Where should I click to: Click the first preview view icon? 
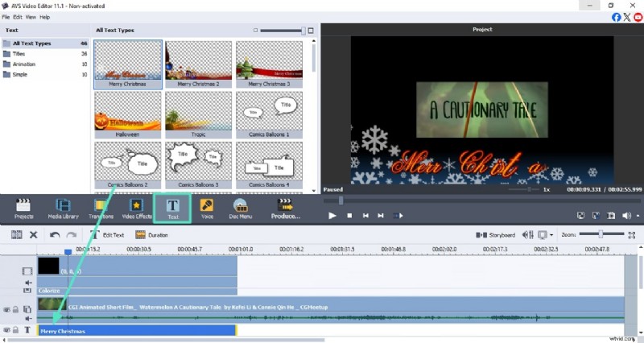click(580, 215)
